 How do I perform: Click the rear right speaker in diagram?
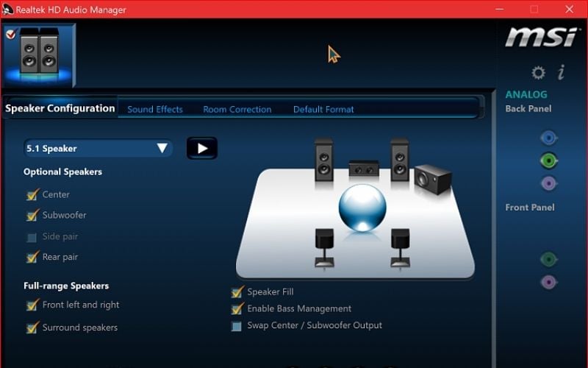click(x=400, y=248)
